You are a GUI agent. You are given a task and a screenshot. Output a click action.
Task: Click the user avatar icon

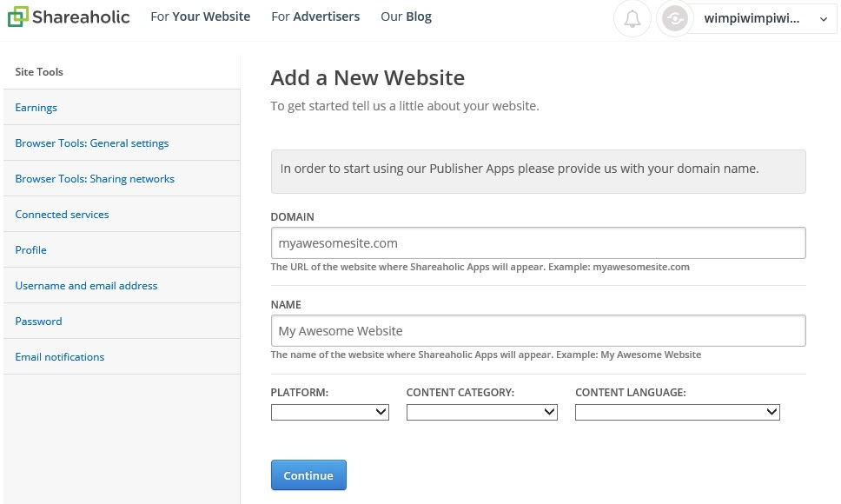coord(675,19)
